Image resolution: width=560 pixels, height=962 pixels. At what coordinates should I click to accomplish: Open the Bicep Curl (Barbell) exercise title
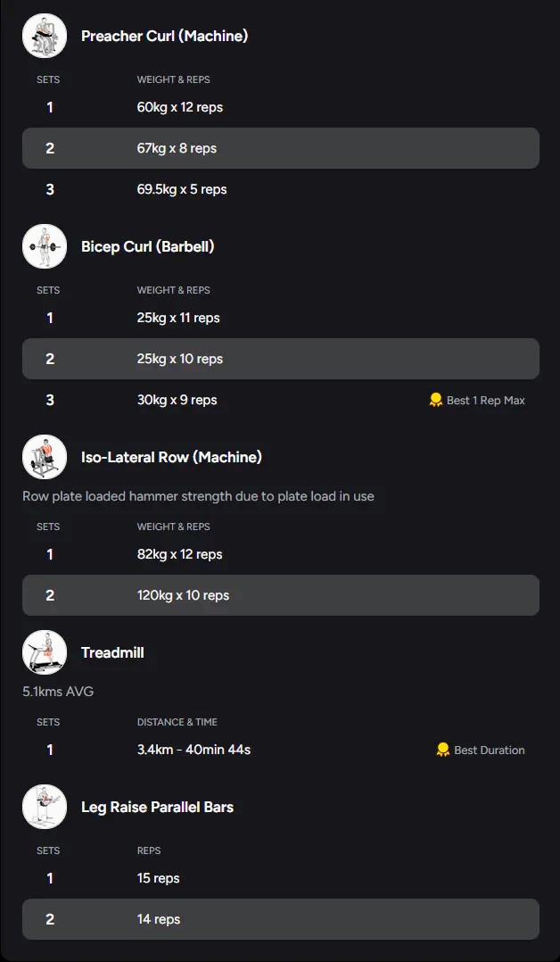tap(147, 246)
